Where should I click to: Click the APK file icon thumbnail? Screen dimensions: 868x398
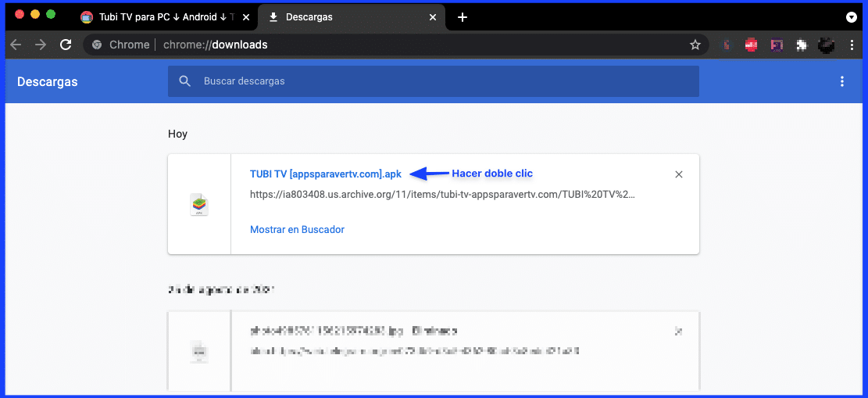(x=199, y=205)
